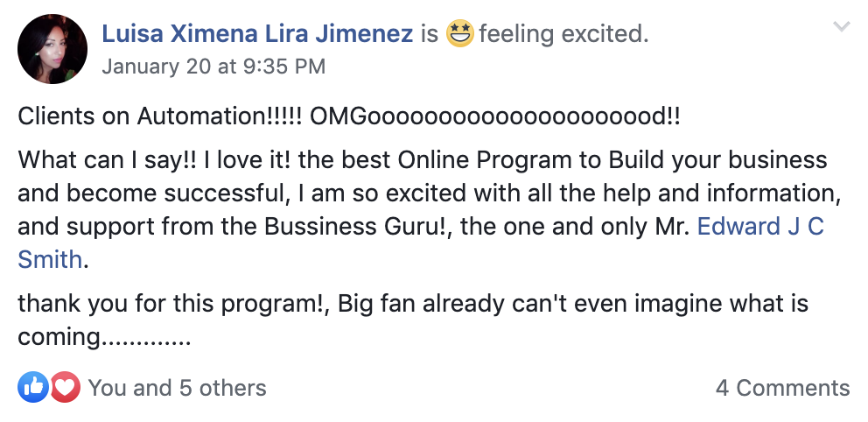
Task: Click the "Smith" part of the tagged name
Action: pyautogui.click(x=49, y=259)
